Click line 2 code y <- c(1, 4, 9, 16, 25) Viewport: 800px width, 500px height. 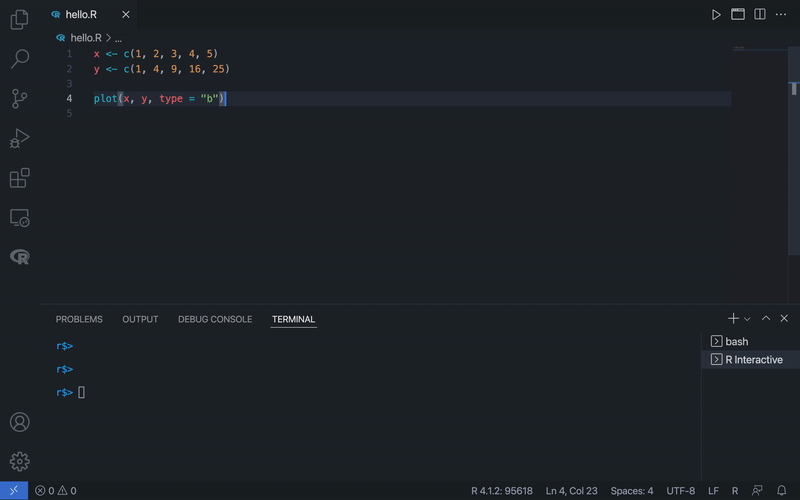162,69
